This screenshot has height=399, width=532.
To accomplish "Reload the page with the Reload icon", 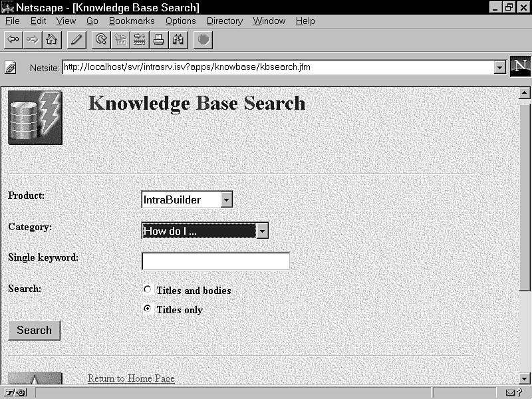I will [x=101, y=40].
